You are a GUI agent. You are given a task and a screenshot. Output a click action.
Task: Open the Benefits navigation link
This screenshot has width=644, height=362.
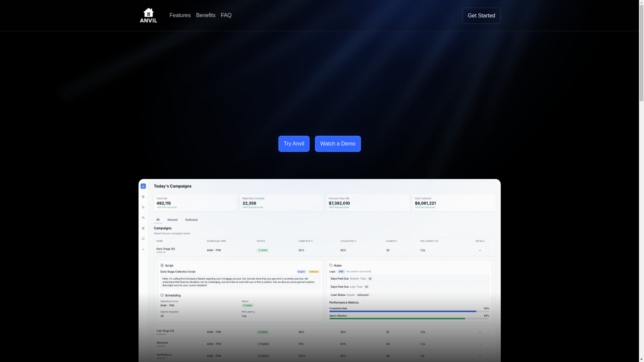pyautogui.click(x=206, y=15)
